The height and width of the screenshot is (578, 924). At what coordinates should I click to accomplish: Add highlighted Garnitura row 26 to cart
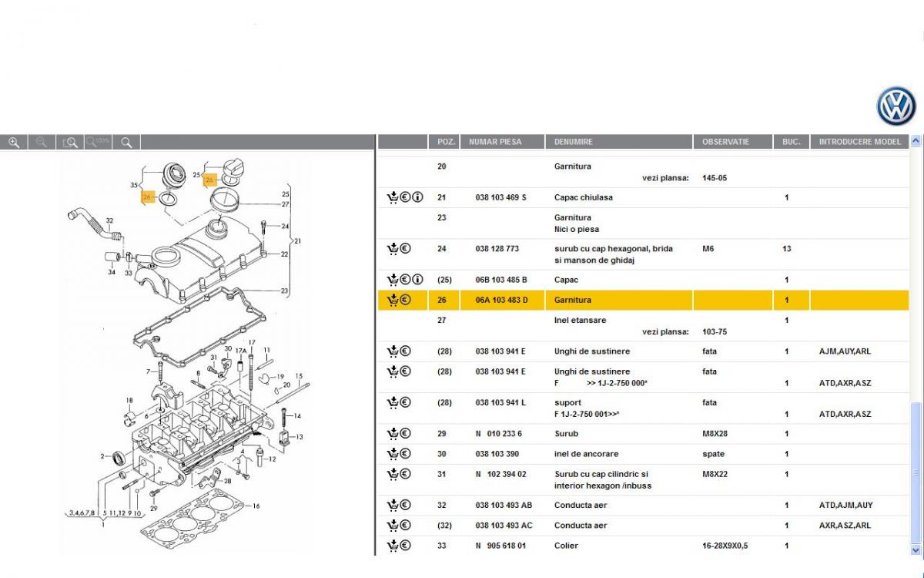point(392,300)
